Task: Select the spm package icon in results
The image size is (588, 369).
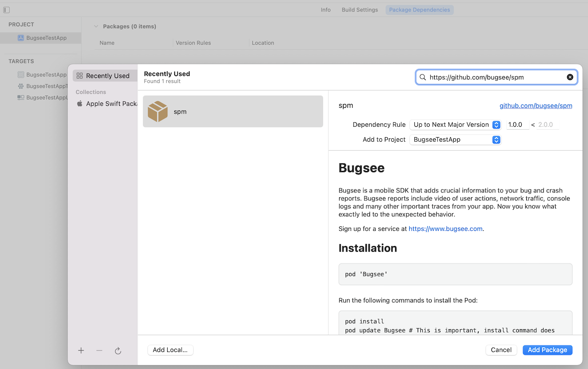Action: click(157, 111)
